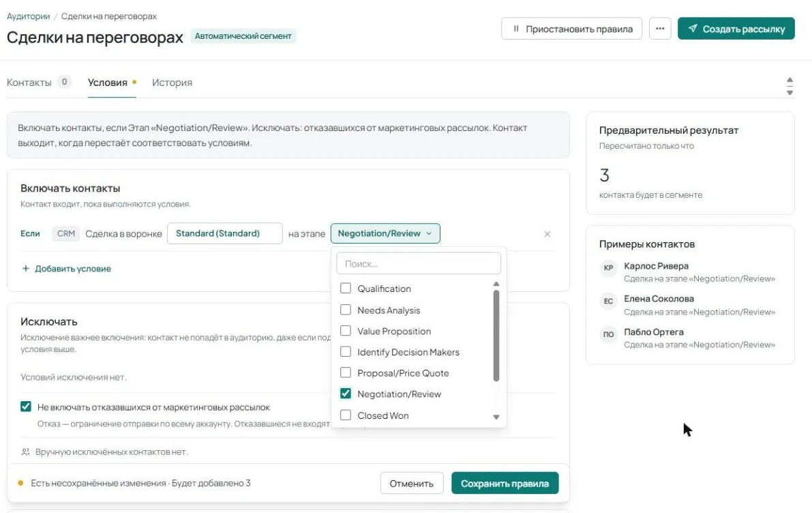Click the preview count number 3
The height and width of the screenshot is (513, 812).
click(x=604, y=175)
